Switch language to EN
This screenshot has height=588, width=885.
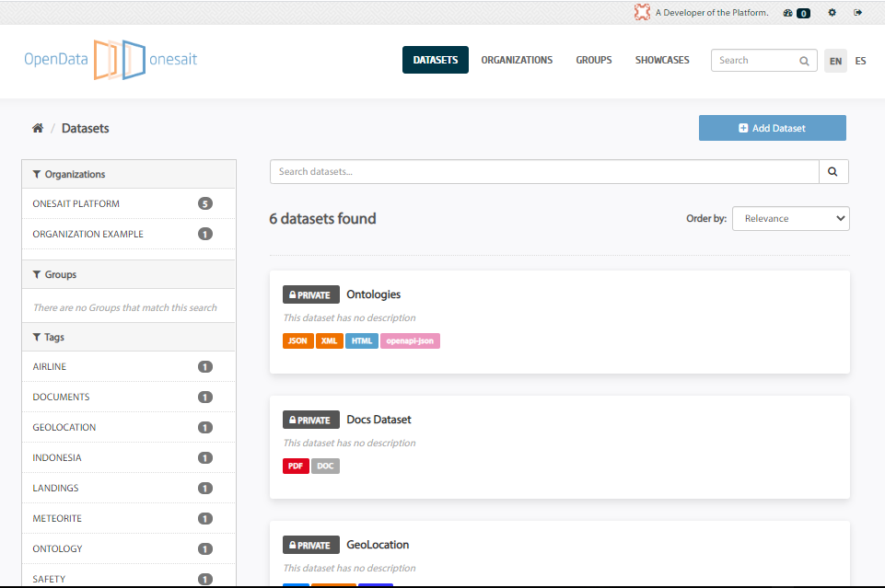[x=836, y=61]
